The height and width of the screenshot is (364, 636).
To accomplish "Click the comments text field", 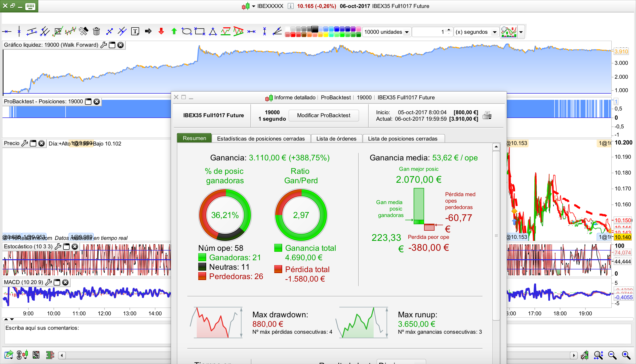I will 87,334.
